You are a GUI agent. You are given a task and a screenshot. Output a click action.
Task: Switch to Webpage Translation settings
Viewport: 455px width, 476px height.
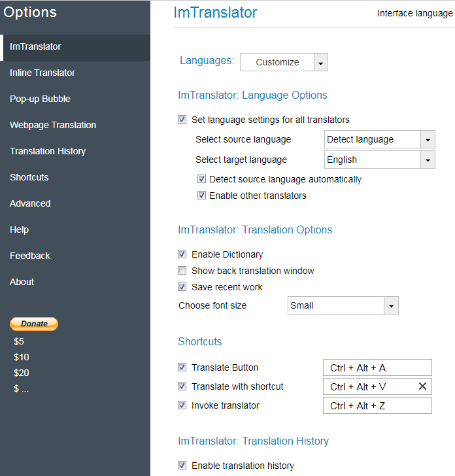[53, 125]
